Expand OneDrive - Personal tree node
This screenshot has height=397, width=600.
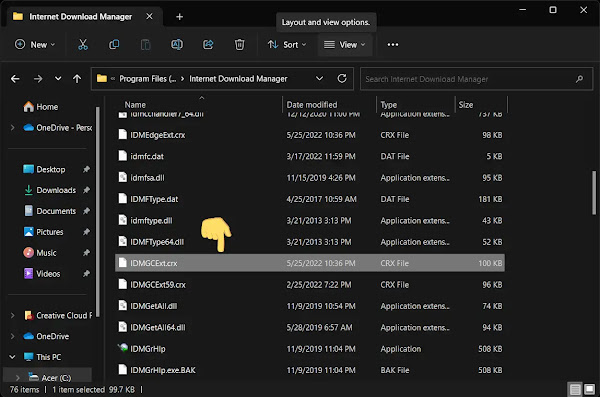point(13,127)
